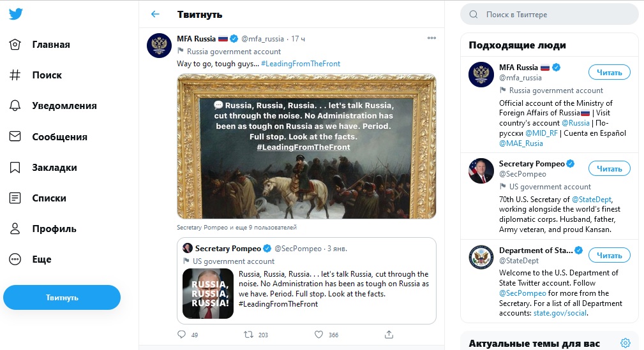Follow MFA Russia with Читать button
This screenshot has width=644, height=350.
click(609, 72)
